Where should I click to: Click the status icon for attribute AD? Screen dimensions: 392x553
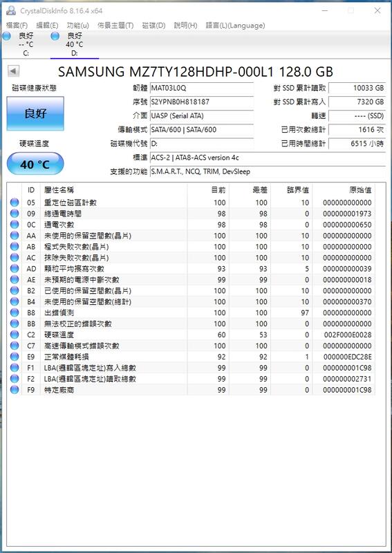pyautogui.click(x=15, y=268)
